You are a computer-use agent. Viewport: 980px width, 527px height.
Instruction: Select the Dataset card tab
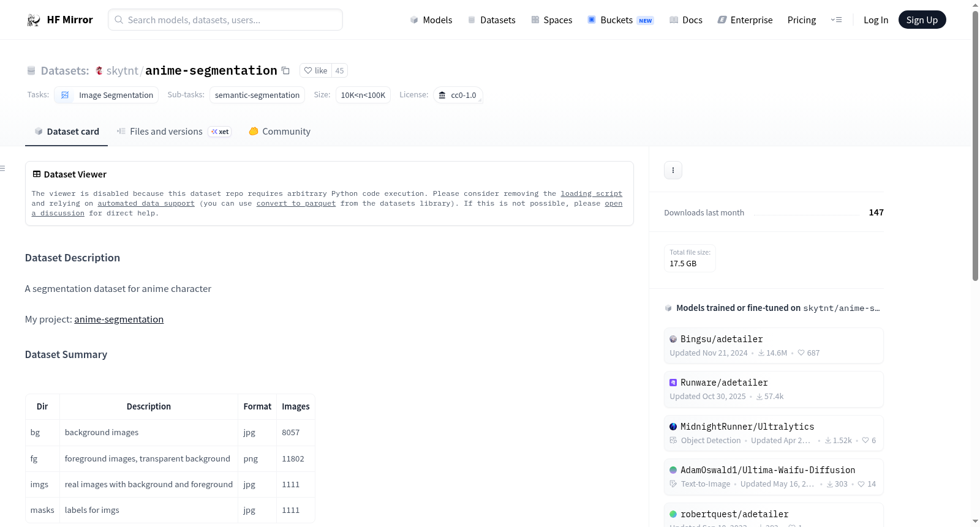click(x=66, y=132)
